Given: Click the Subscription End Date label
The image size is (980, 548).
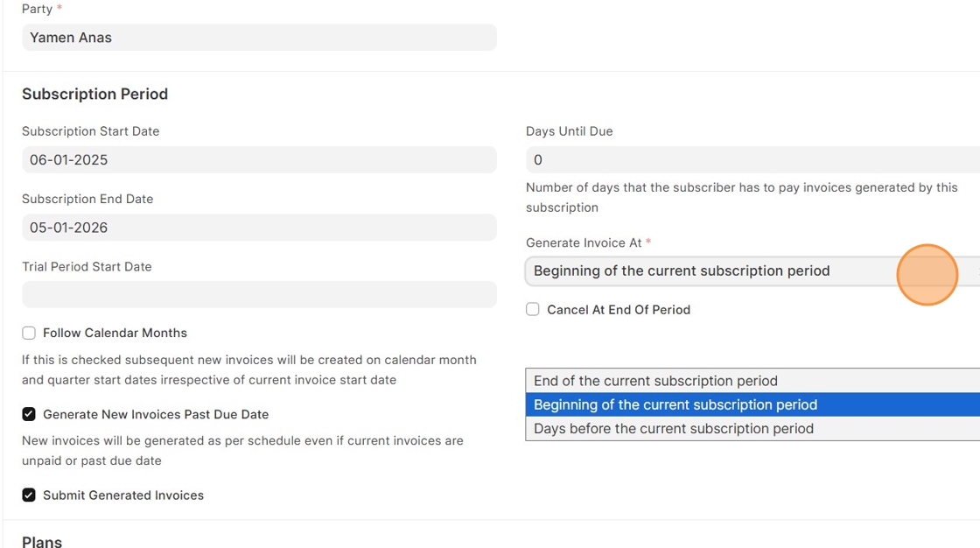Looking at the screenshot, I should [x=87, y=199].
